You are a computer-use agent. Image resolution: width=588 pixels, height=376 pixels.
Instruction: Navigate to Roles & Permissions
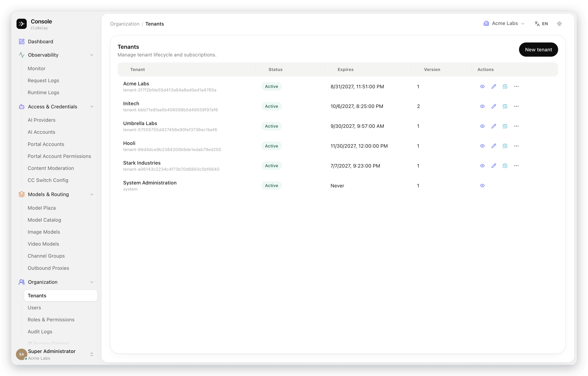pos(51,320)
